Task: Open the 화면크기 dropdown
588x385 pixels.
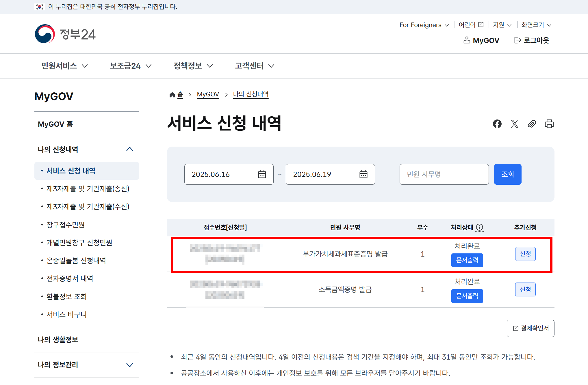Action: (x=536, y=25)
